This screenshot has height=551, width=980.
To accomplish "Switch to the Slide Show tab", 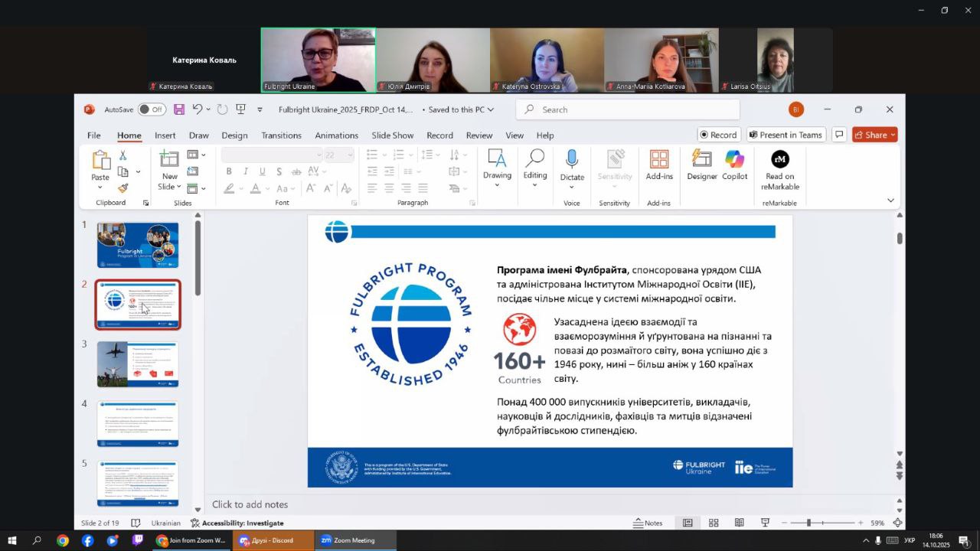I will 392,135.
